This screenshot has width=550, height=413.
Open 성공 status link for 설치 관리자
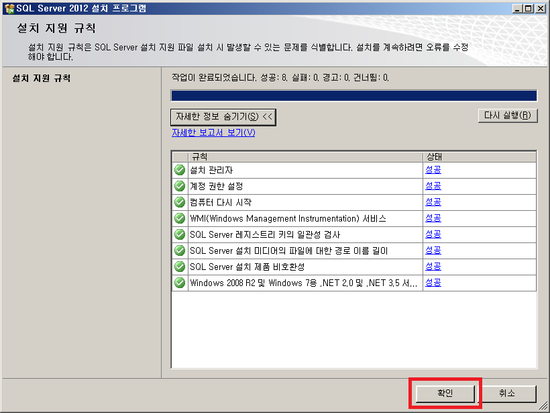(433, 170)
